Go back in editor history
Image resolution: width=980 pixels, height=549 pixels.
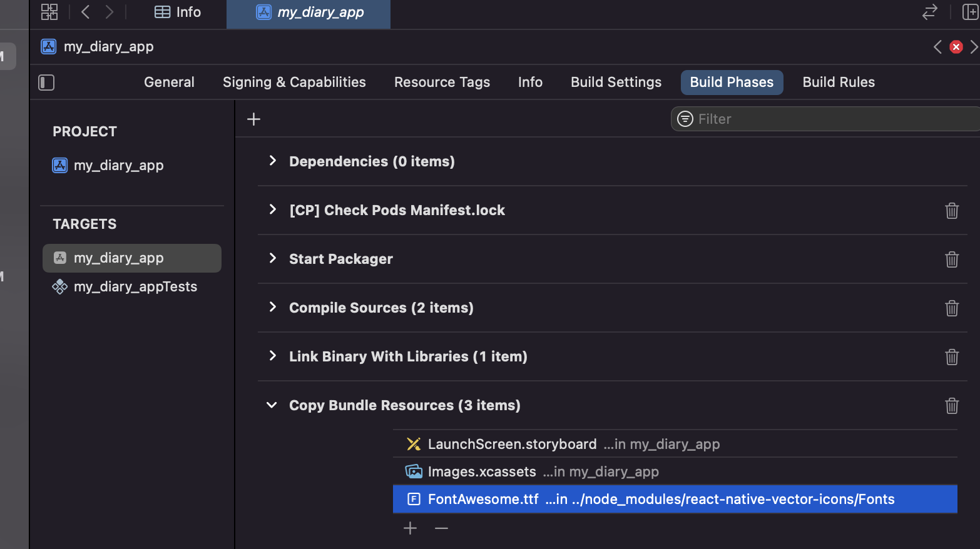86,12
